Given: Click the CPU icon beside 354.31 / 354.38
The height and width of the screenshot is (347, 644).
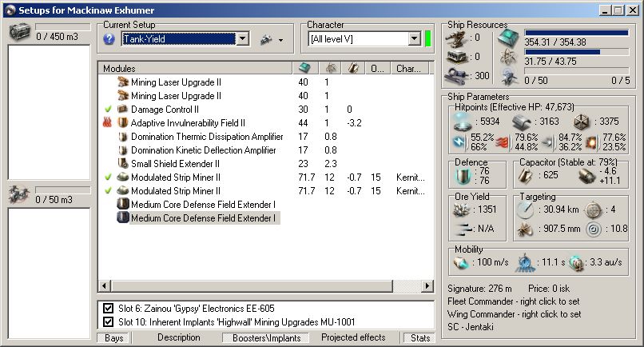Looking at the screenshot, I should point(509,38).
